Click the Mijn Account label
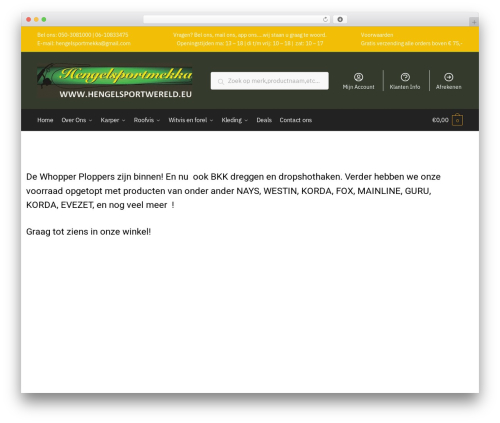Screen dimensions: 500x423 (358, 87)
